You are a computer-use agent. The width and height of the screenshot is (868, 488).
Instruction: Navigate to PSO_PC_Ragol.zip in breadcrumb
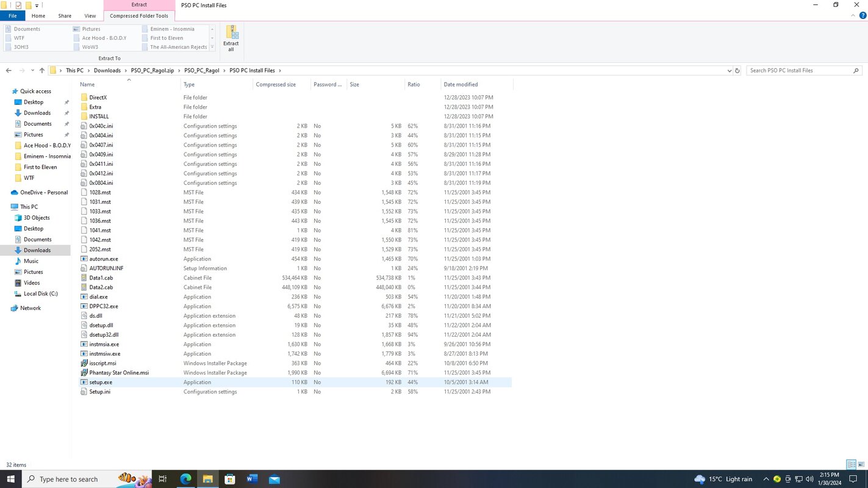pos(152,71)
